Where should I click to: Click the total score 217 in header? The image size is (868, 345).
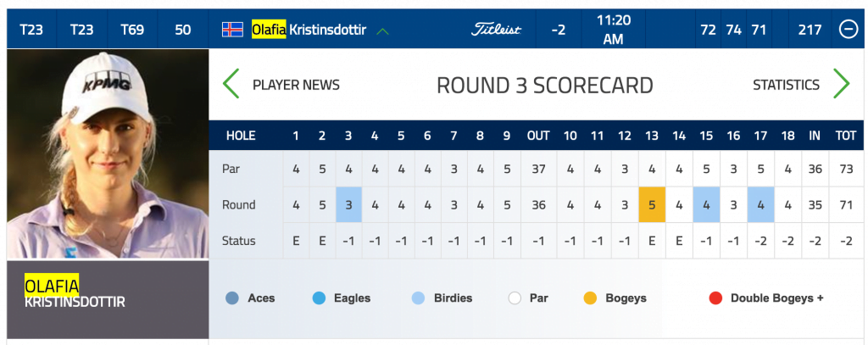coord(810,30)
